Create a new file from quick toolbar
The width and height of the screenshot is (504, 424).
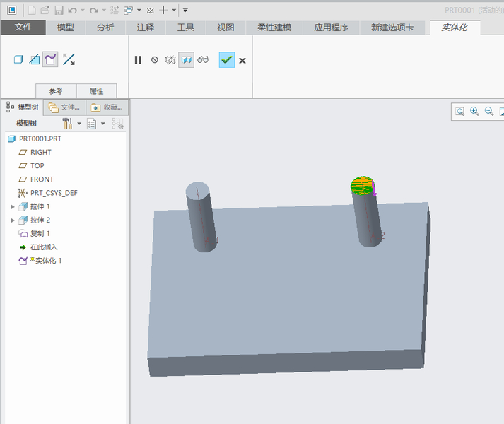tap(32, 11)
